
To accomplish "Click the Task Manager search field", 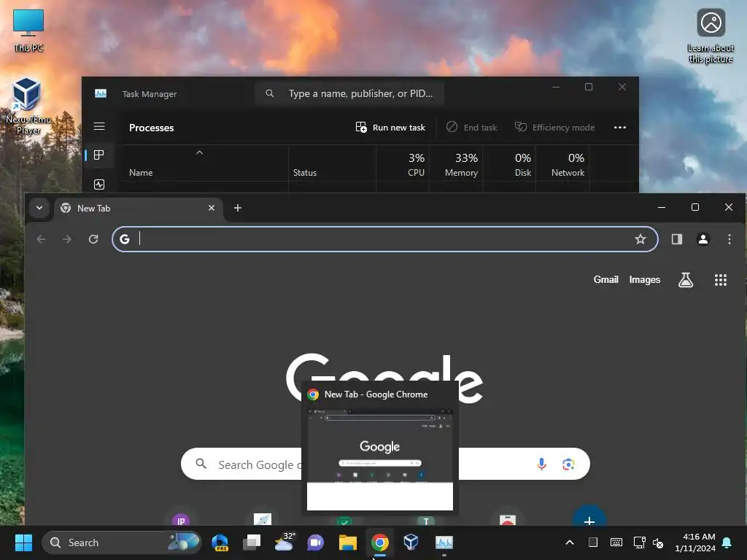I will tap(349, 93).
